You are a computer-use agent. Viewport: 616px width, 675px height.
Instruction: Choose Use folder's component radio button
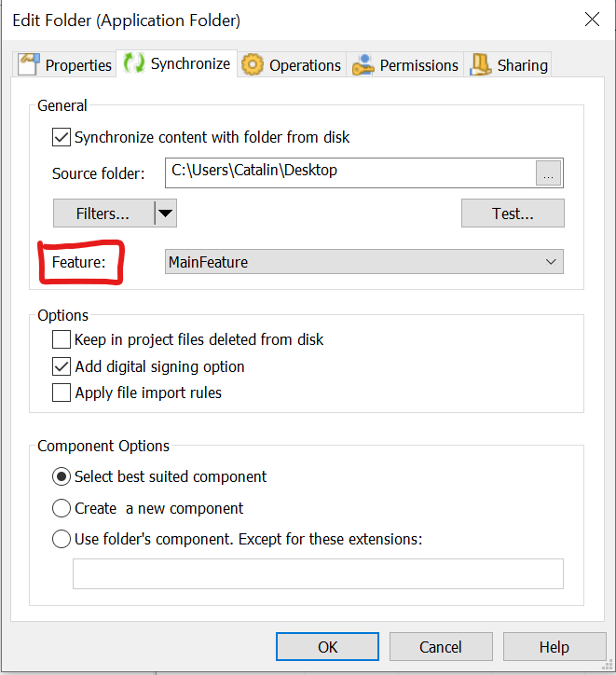[x=62, y=538]
